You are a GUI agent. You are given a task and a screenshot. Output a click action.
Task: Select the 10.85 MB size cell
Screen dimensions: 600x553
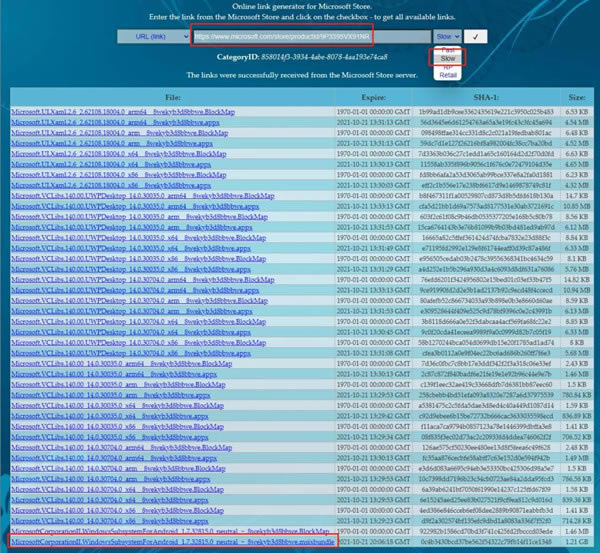pyautogui.click(x=577, y=206)
